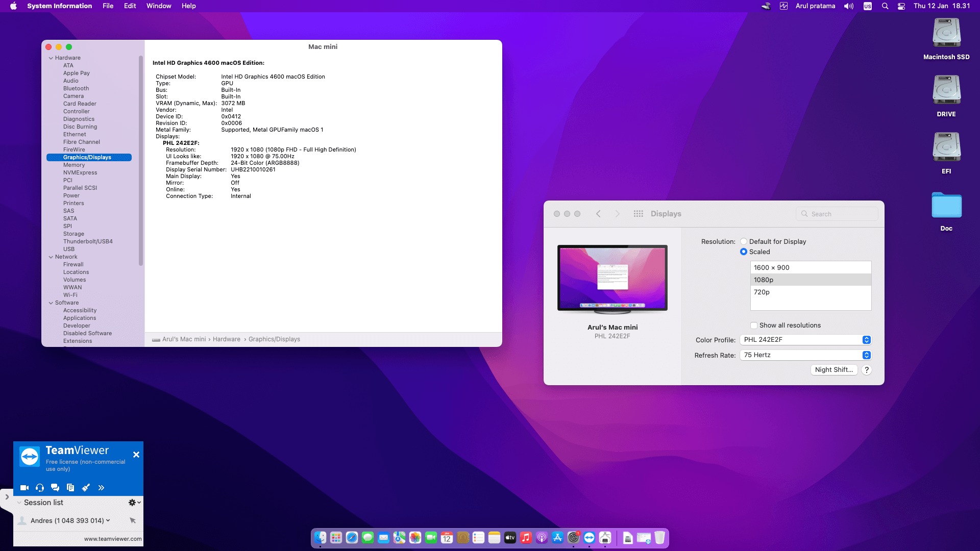Open Launchpad from the Dock
This screenshot has width=980, height=551.
[x=336, y=538]
